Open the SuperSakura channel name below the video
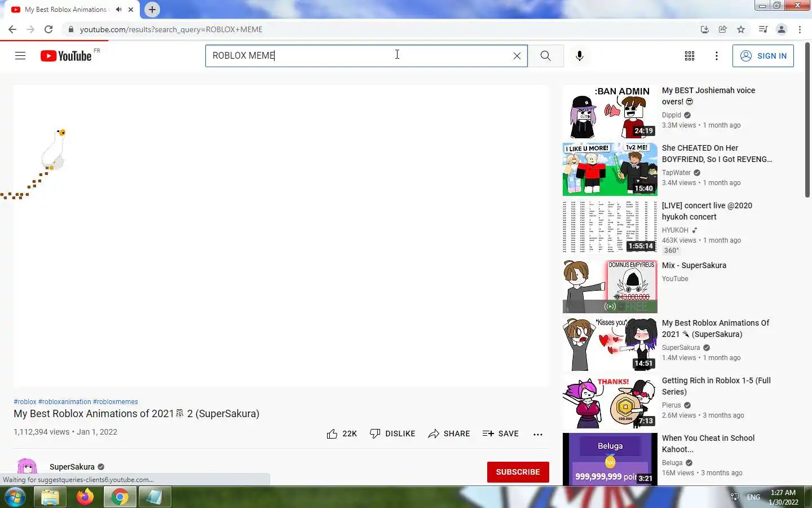Viewport: 812px width, 508px height. point(72,467)
